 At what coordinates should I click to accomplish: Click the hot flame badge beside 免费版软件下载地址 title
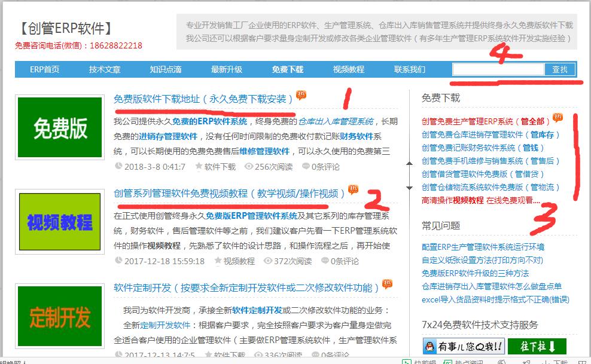300,94
